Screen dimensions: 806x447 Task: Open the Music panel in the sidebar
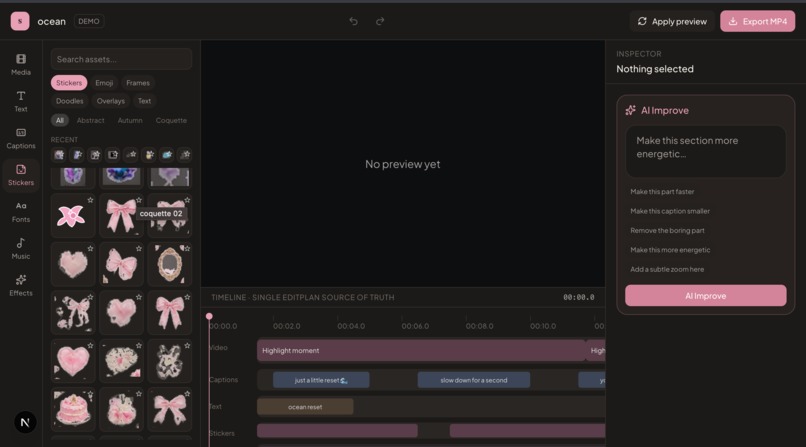point(21,249)
